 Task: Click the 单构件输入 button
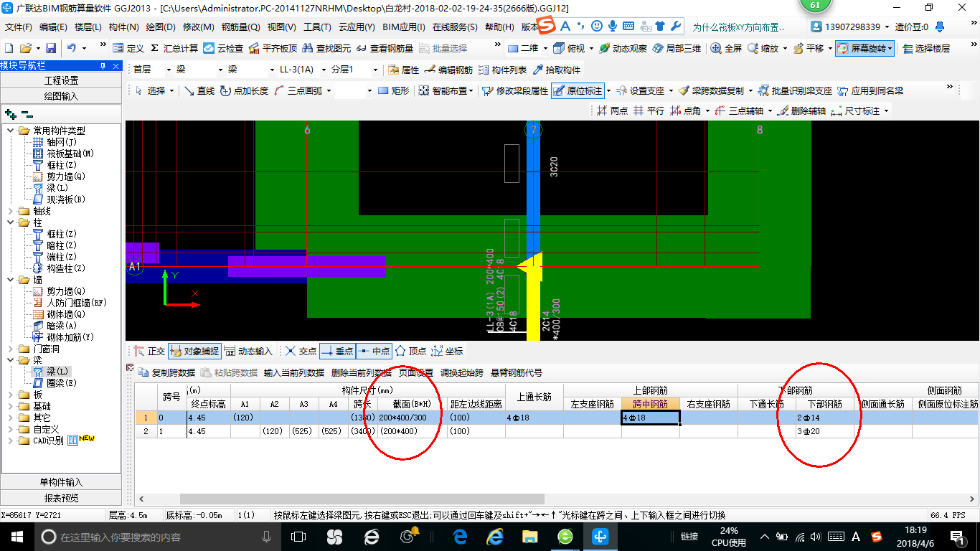62,482
